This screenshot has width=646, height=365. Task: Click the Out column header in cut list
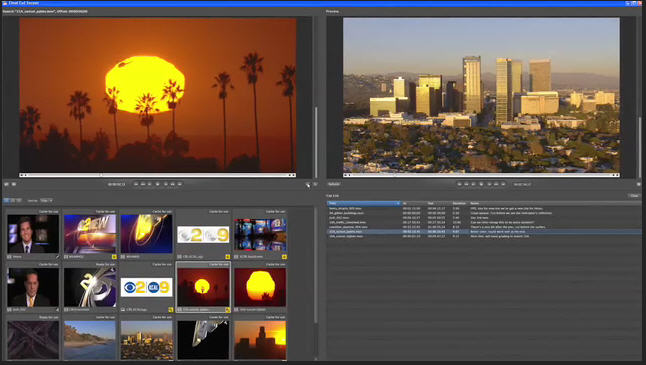438,204
